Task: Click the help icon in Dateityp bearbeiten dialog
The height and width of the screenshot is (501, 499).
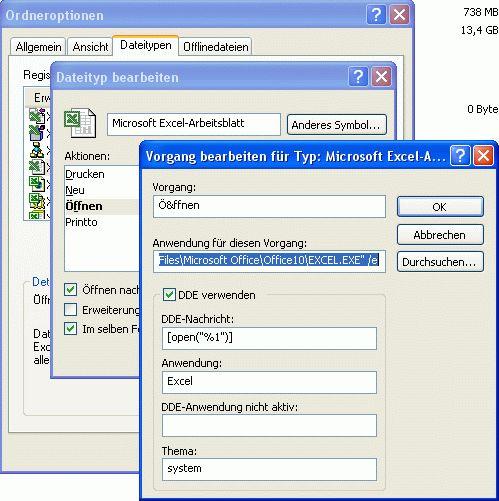Action: (x=358, y=77)
